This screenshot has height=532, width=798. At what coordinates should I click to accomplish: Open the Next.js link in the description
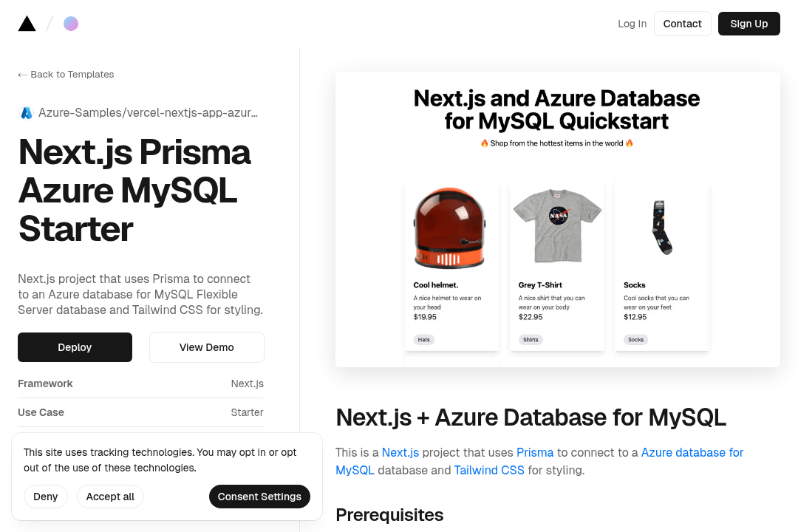tap(400, 452)
